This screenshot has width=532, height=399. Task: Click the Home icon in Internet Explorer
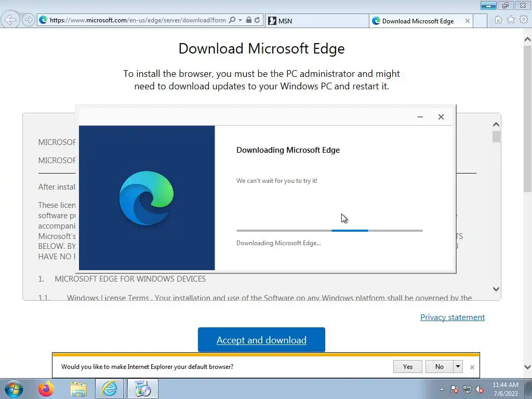pos(498,20)
